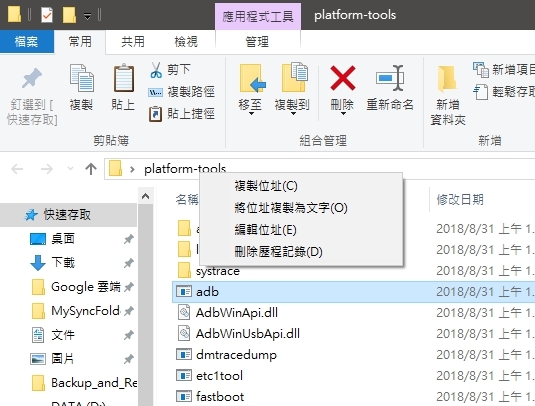The image size is (535, 406).
Task: Click the Cut (剪下) scissors icon
Action: point(156,70)
